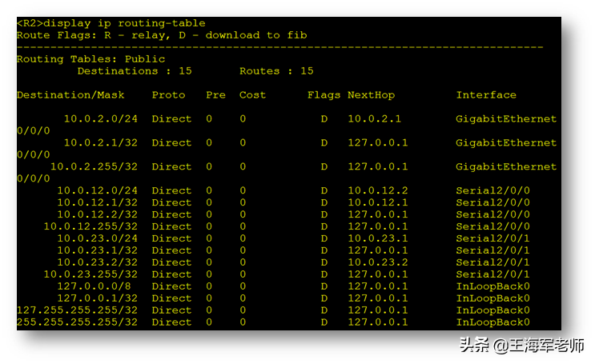Click the 'Routes : 15' value
The image size is (595, 364).
tap(276, 71)
